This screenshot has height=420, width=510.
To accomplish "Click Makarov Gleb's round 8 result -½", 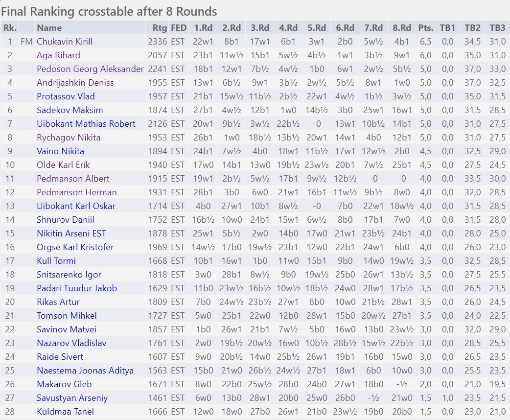I will coord(402,384).
